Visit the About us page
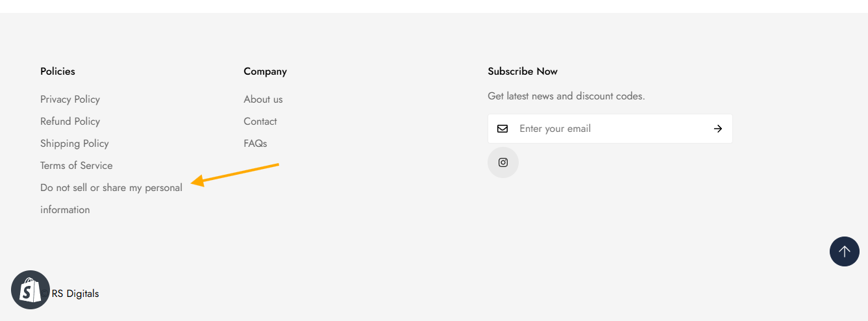The image size is (868, 321). click(263, 99)
